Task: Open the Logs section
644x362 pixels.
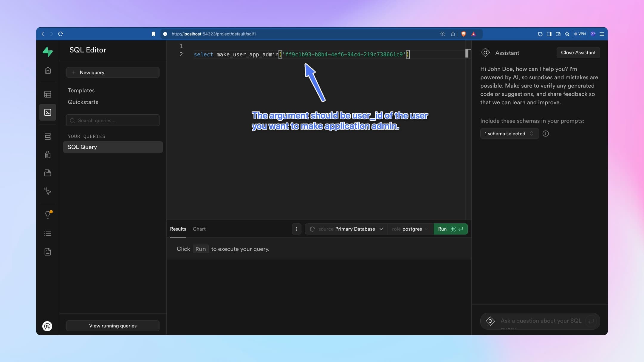Action: point(48,233)
